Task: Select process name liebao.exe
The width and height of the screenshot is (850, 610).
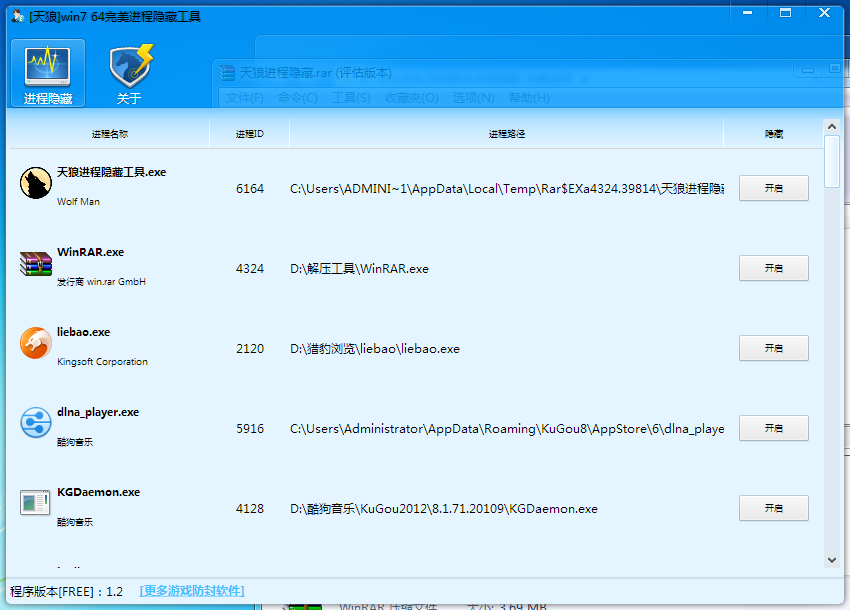Action: click(83, 332)
